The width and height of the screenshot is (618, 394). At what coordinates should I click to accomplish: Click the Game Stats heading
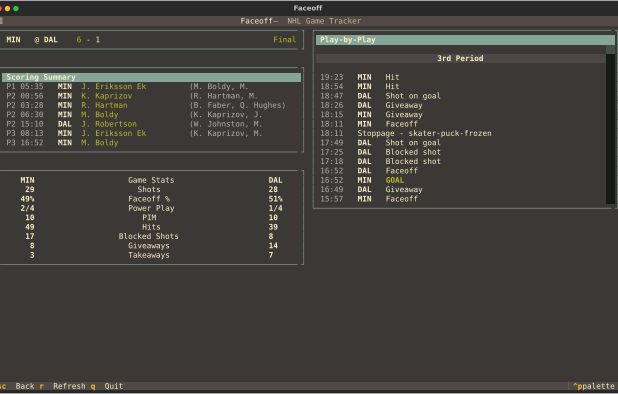[151, 180]
